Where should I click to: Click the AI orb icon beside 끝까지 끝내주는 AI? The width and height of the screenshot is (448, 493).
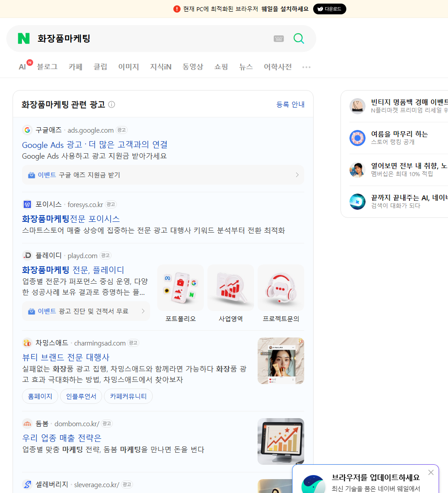(x=358, y=202)
